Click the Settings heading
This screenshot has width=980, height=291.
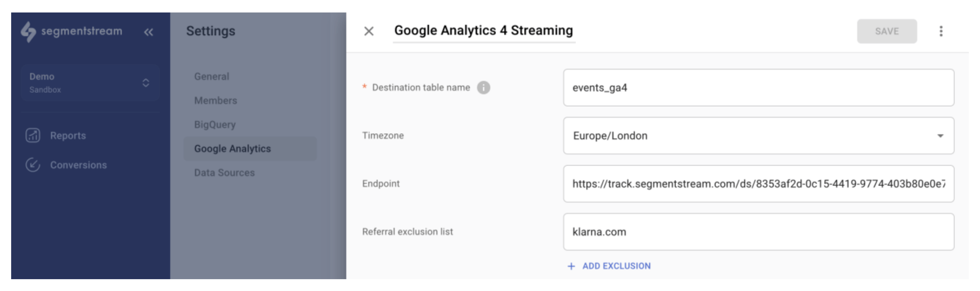[x=211, y=31]
